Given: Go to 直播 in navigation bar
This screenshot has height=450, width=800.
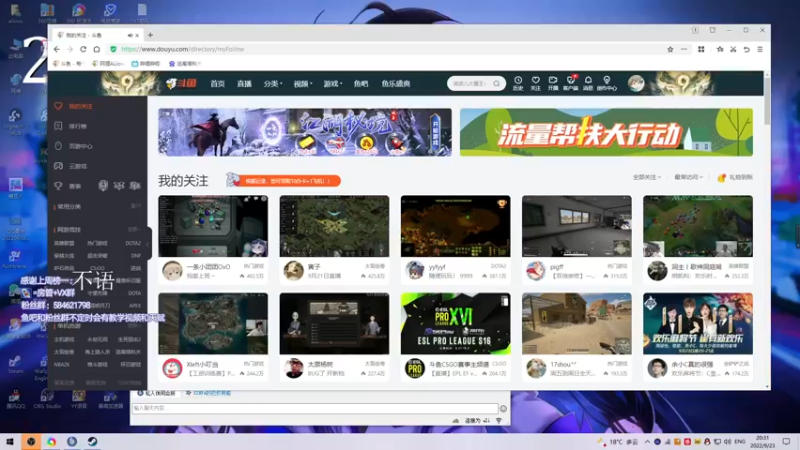Looking at the screenshot, I should (244, 84).
